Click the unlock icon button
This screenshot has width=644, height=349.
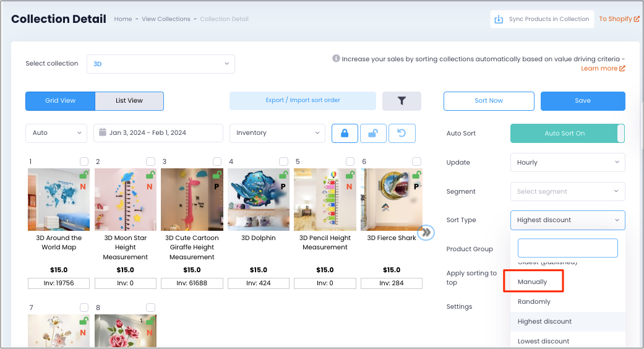pyautogui.click(x=373, y=134)
